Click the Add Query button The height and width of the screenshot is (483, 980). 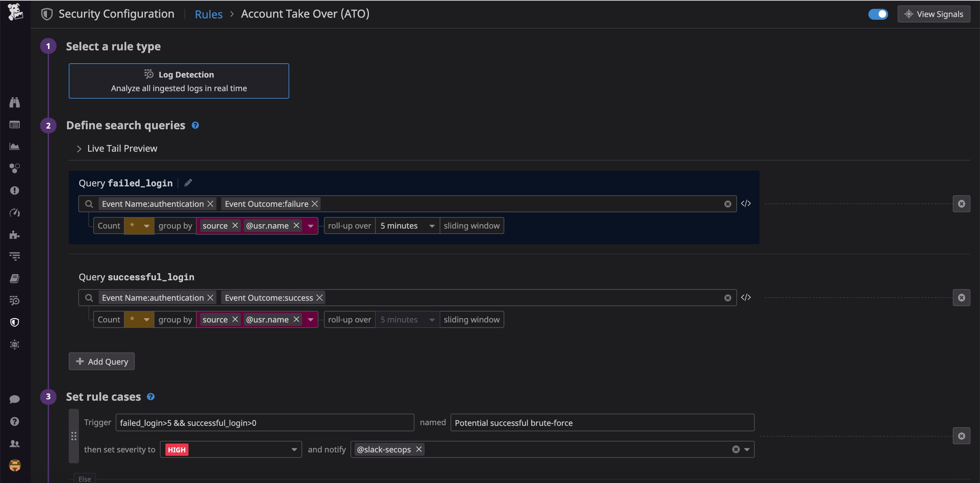101,361
